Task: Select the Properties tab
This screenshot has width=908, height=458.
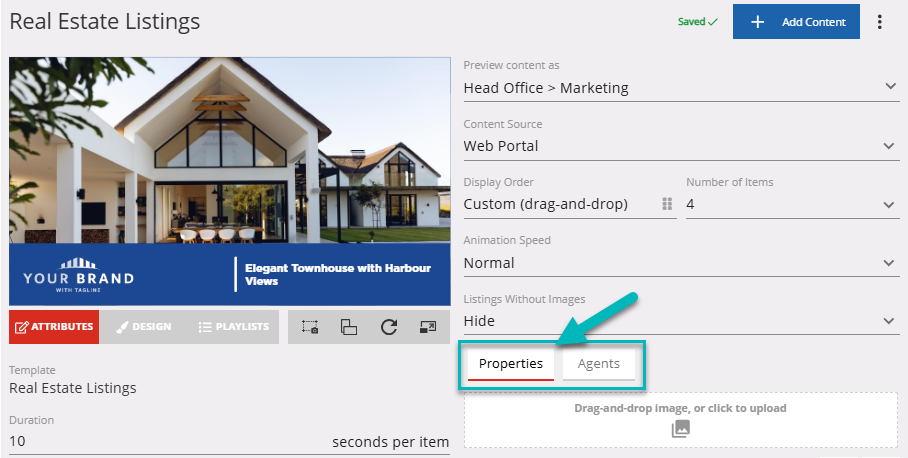Action: click(510, 364)
